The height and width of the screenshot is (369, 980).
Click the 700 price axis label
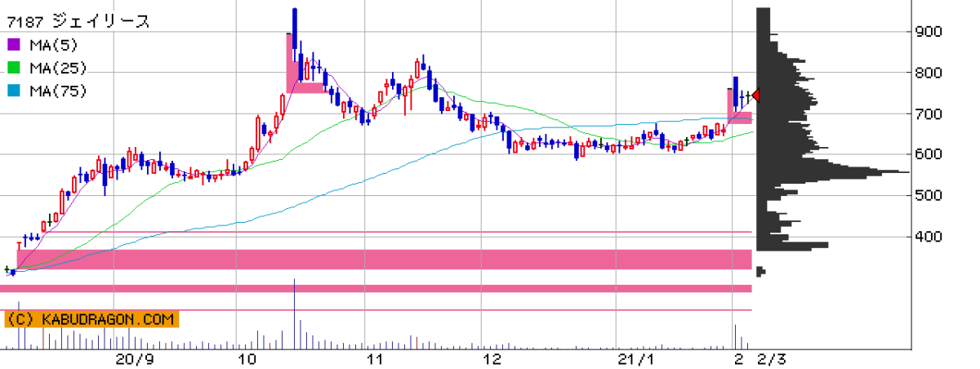[x=930, y=114]
